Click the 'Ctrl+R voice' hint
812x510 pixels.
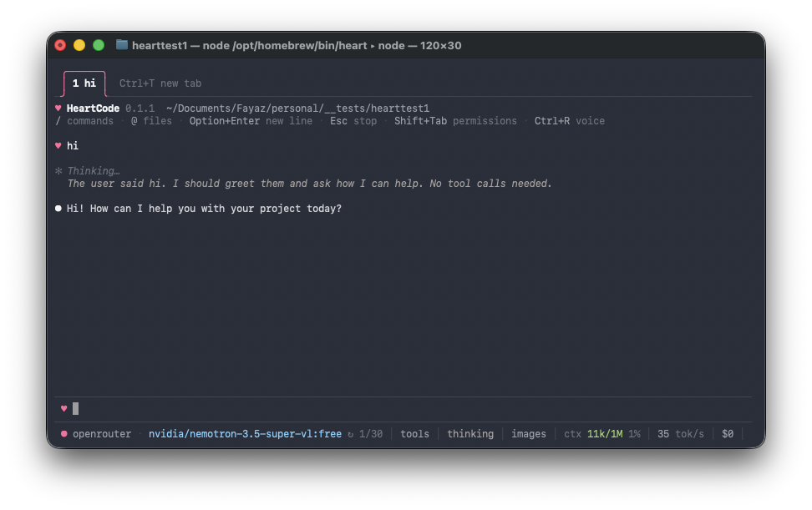point(569,121)
